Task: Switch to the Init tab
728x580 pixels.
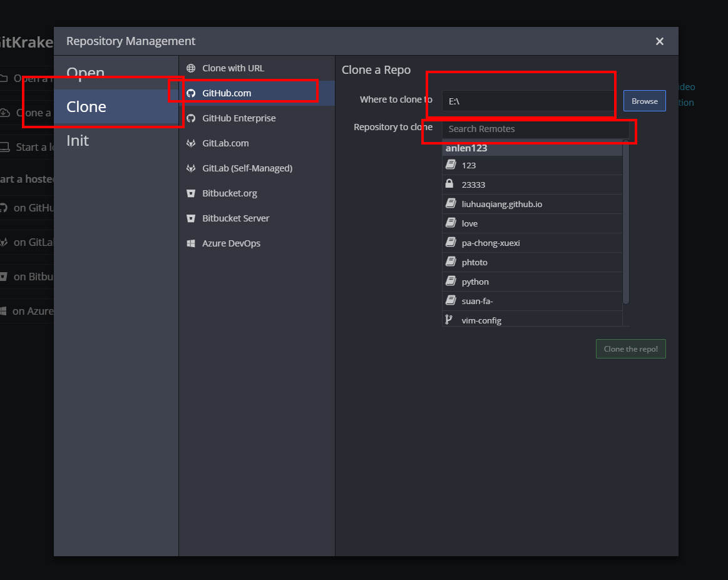Action: coord(78,141)
